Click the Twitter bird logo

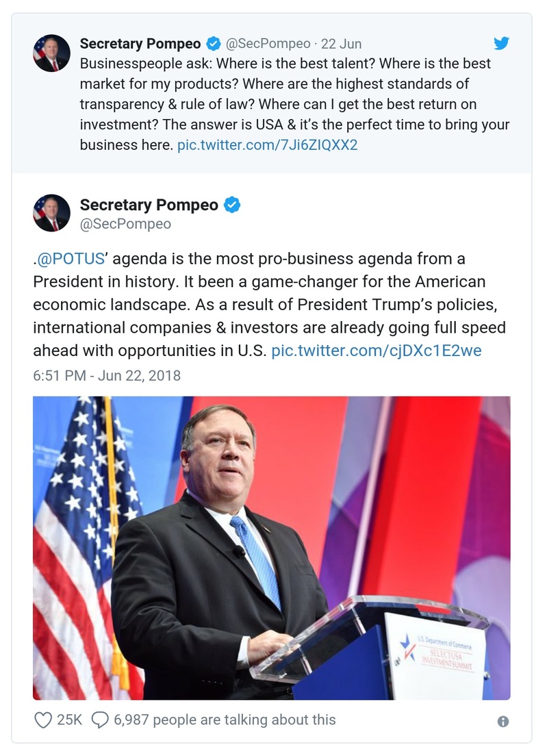pyautogui.click(x=502, y=42)
